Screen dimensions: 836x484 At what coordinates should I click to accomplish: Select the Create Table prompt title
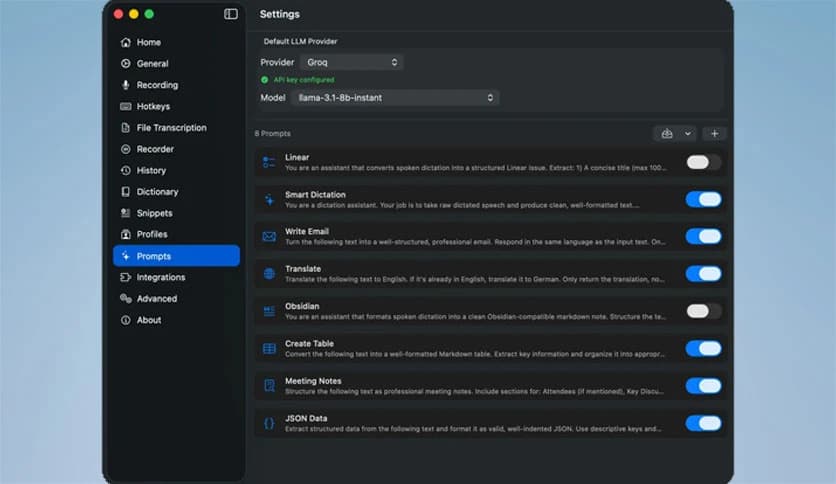pos(309,343)
